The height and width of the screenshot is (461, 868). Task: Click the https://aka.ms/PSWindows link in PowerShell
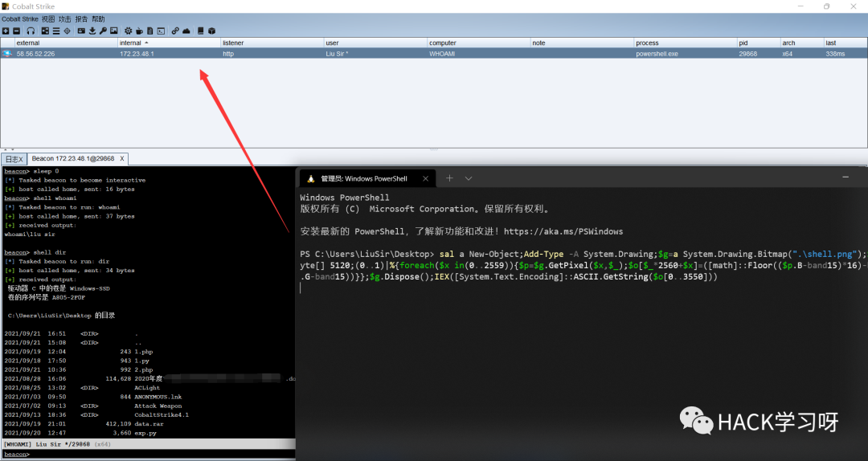(563, 231)
